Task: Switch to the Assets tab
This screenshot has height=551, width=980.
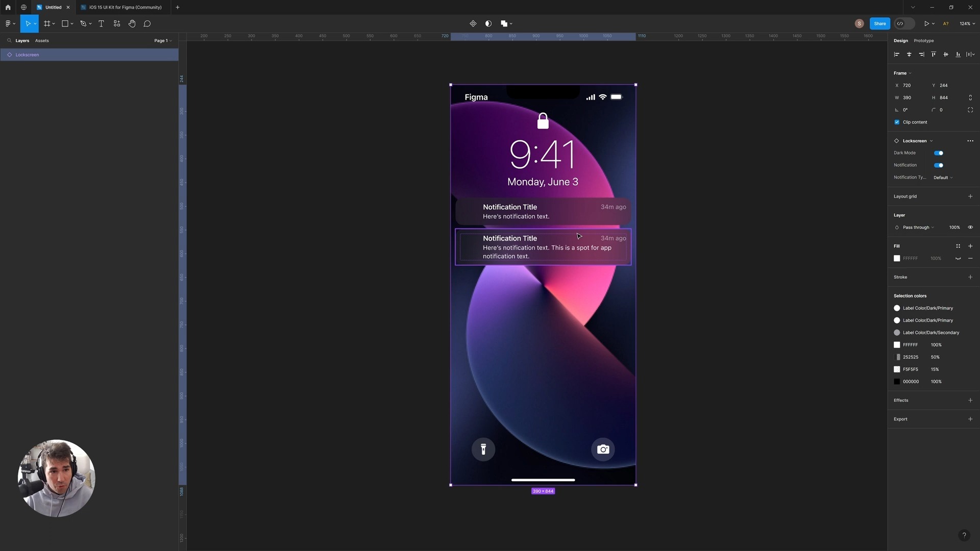Action: [42, 40]
